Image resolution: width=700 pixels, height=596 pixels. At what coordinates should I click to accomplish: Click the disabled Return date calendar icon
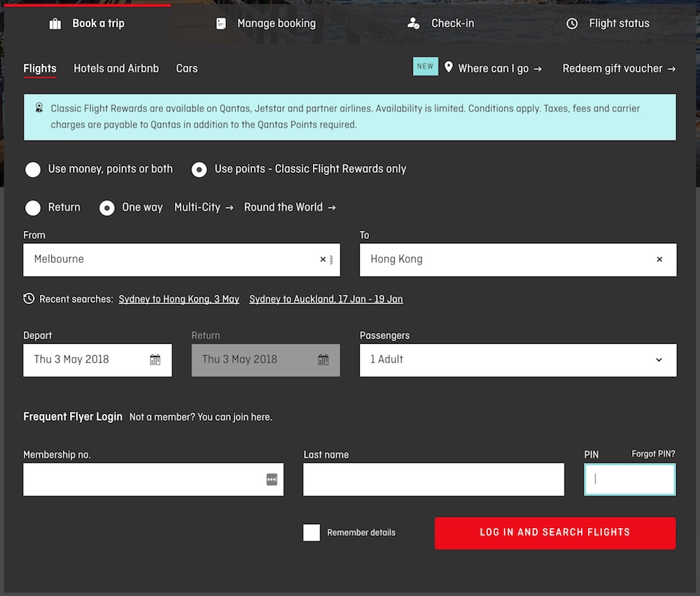(323, 360)
